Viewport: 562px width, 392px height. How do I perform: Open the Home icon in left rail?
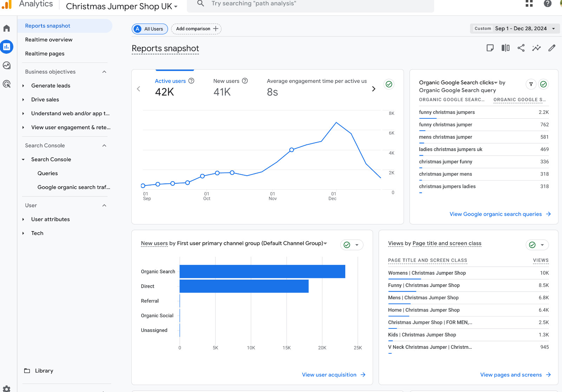[7, 28]
